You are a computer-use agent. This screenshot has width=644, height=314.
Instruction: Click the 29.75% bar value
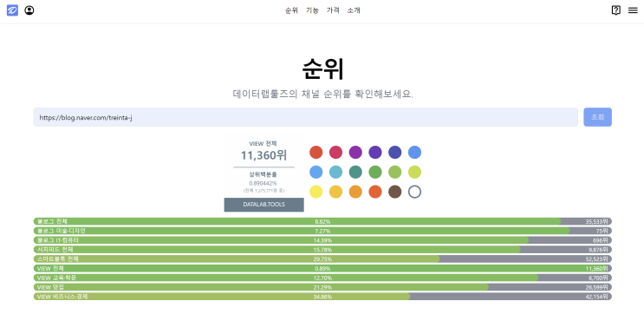click(x=322, y=259)
